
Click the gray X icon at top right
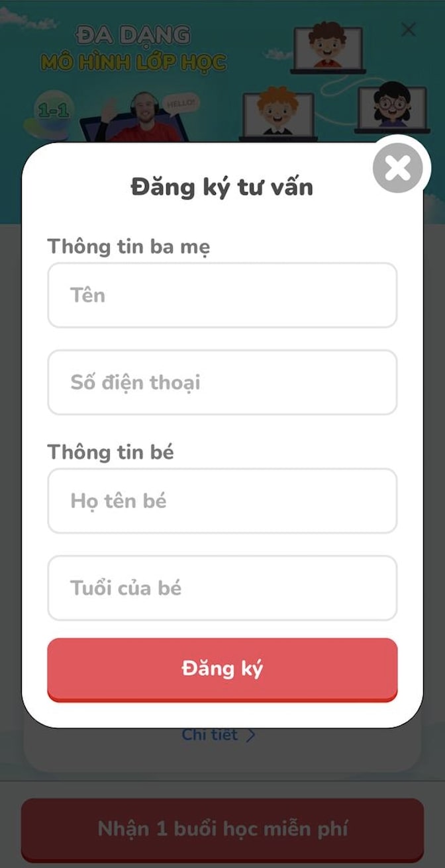tap(408, 30)
